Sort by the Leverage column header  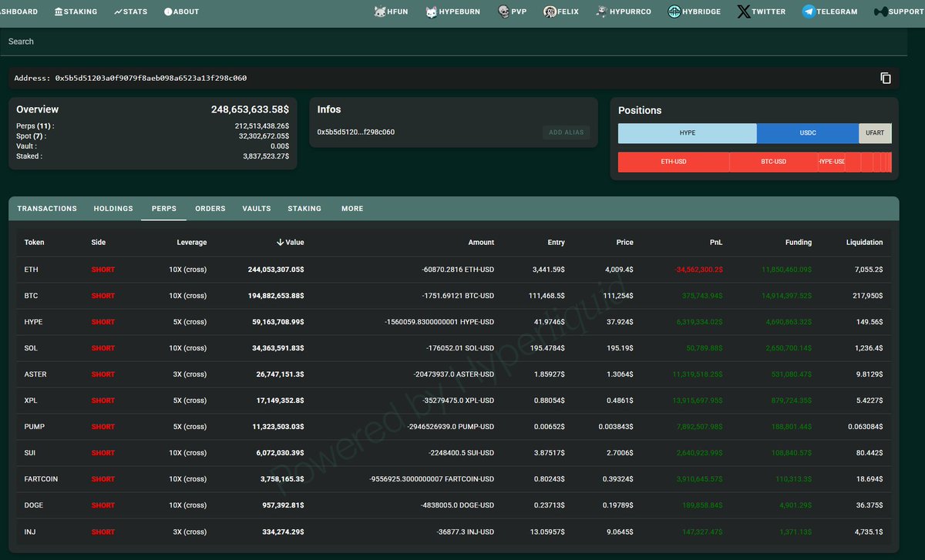click(192, 242)
